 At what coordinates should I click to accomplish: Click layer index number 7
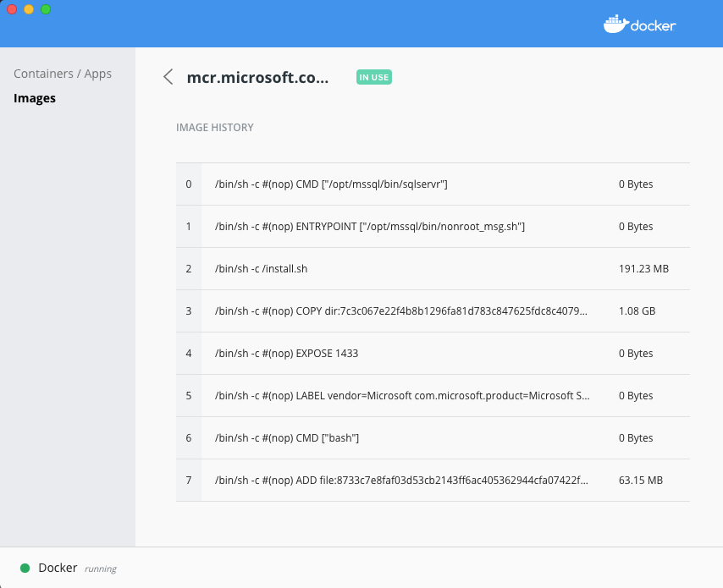(x=189, y=481)
